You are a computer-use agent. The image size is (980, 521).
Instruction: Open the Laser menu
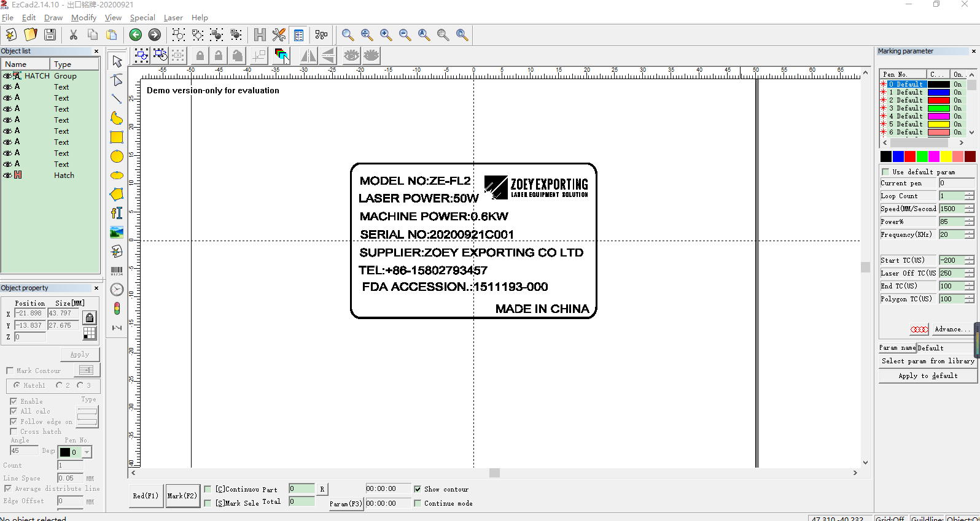(x=173, y=17)
